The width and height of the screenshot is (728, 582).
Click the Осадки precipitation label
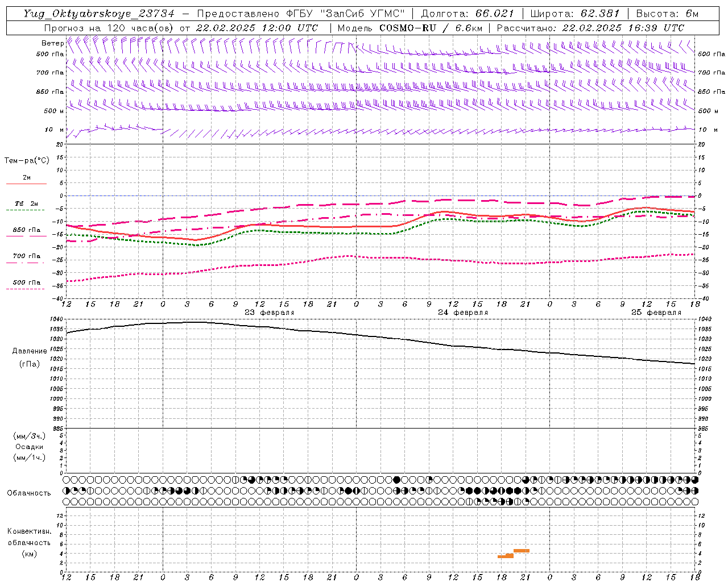tap(30, 447)
